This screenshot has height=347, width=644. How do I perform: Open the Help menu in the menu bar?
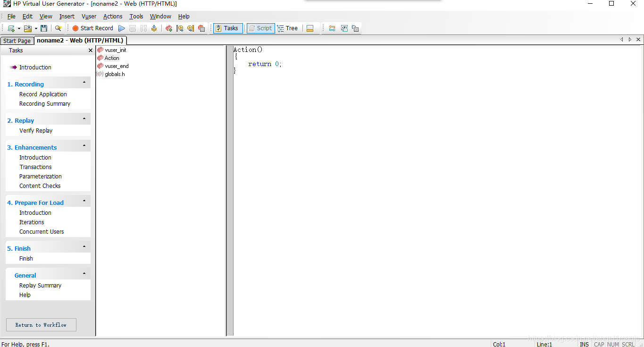coord(184,17)
